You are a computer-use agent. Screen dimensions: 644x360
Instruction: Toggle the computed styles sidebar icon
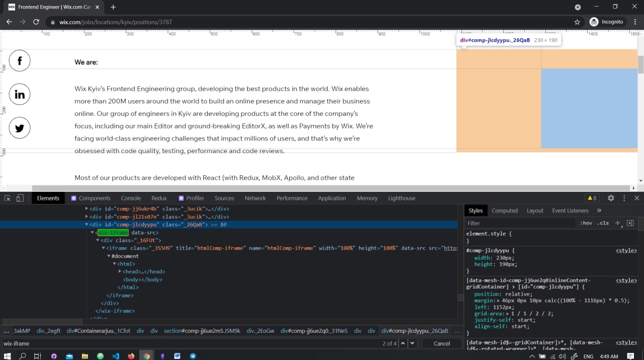pyautogui.click(x=630, y=223)
